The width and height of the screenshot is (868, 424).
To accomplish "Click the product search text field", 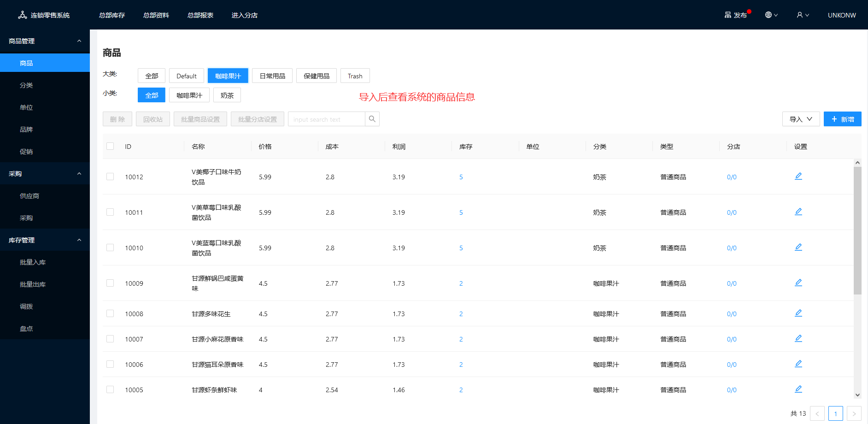I will [x=327, y=119].
